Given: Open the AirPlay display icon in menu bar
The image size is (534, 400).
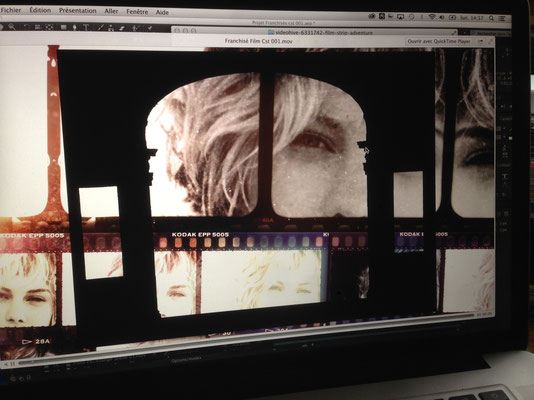Looking at the screenshot, I should point(400,17).
